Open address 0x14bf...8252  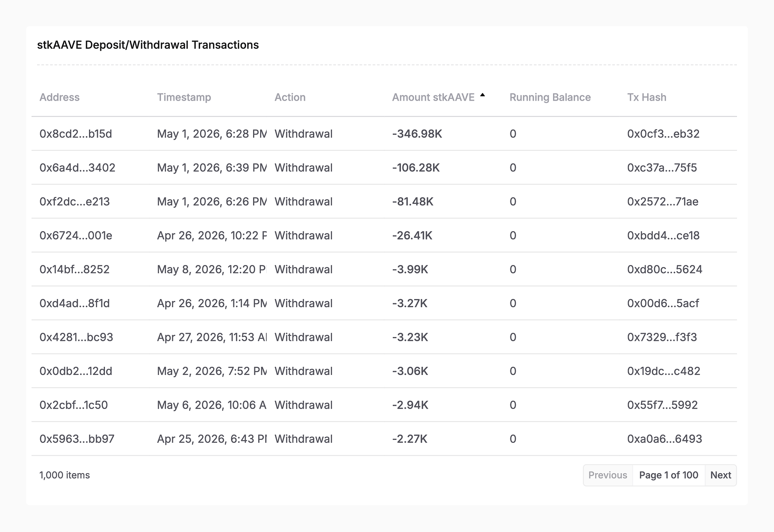tap(75, 269)
